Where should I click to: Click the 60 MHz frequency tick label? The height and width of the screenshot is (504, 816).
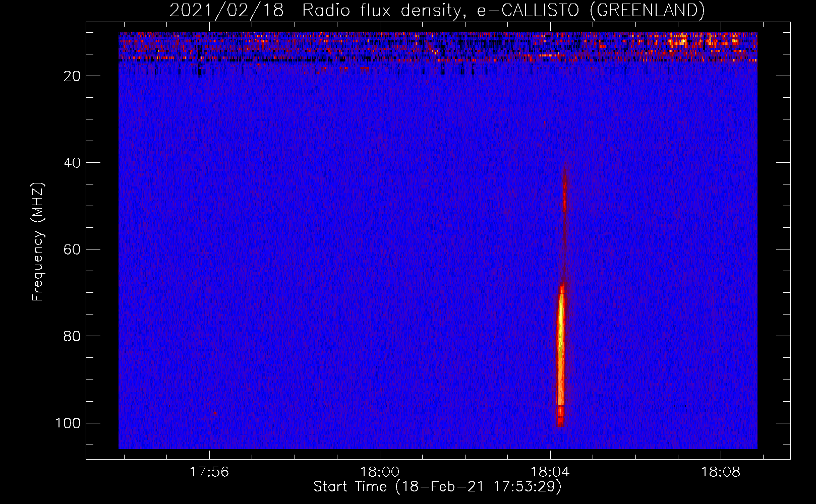73,249
